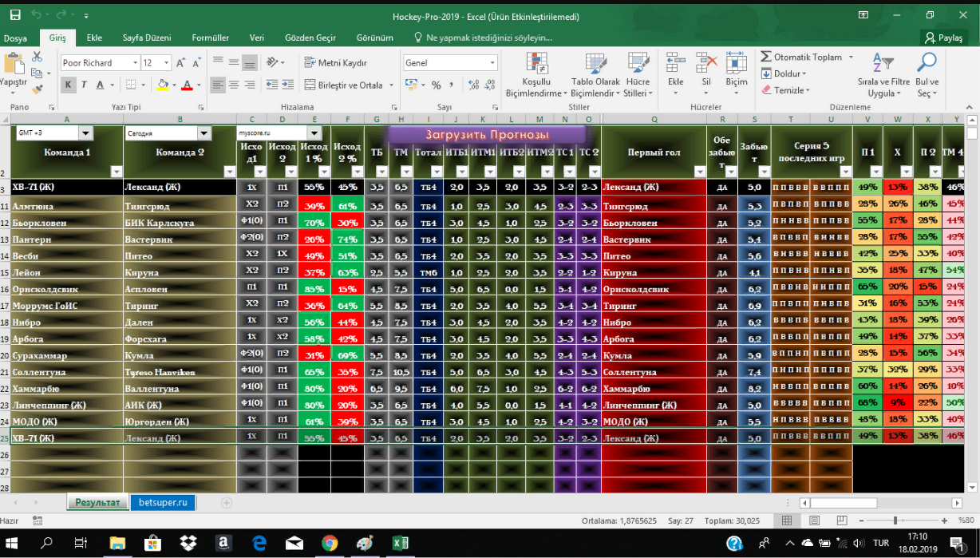Click the Загрузить Прогнозы button
The width and height of the screenshot is (980, 558).
coord(487,134)
